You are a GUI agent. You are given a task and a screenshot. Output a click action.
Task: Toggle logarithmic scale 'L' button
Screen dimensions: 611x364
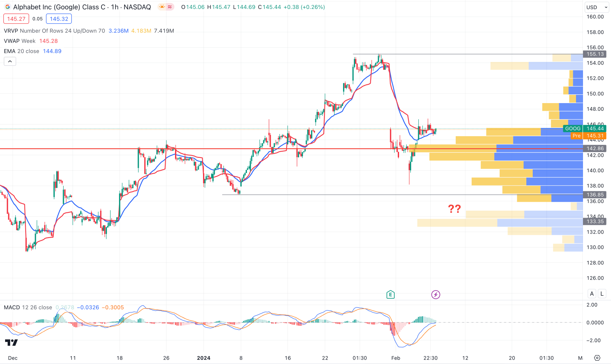(x=602, y=294)
